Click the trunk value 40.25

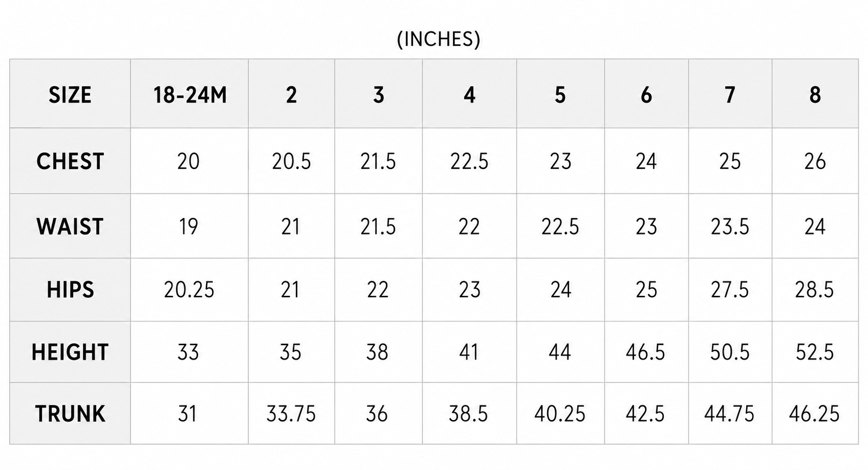(x=560, y=413)
